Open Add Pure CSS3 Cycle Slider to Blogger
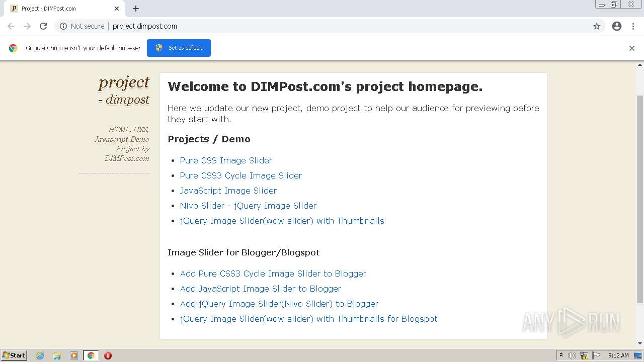This screenshot has height=362, width=644. click(x=273, y=274)
